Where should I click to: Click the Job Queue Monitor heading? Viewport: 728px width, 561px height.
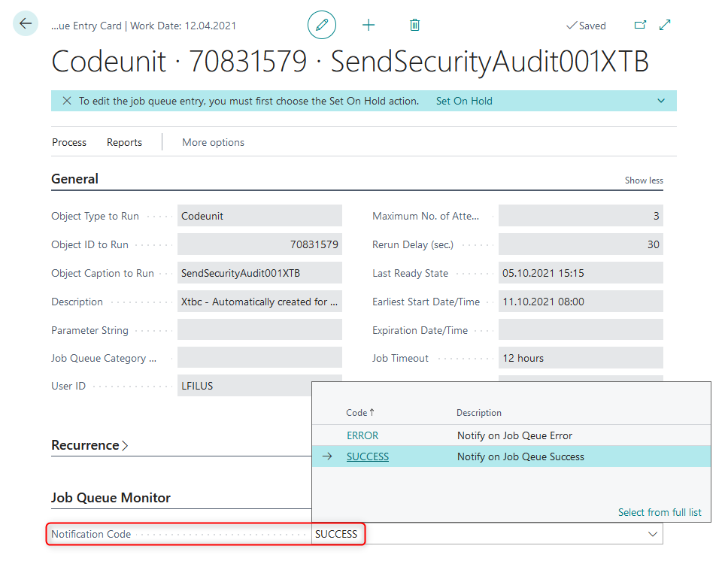click(111, 498)
